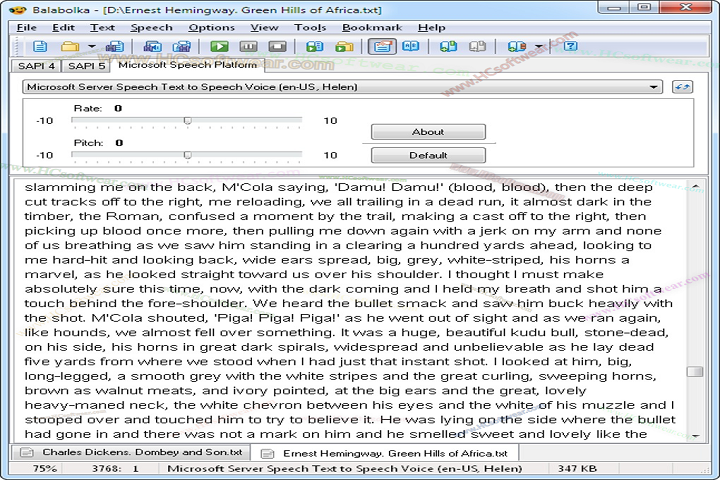Switch to the SAPI 4 tab
Viewport: 720px width, 480px height.
coord(37,66)
